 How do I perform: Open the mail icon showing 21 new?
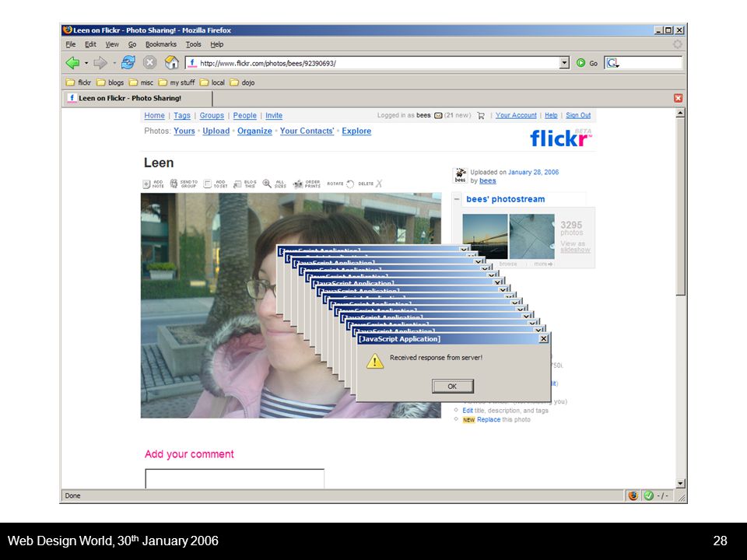pyautogui.click(x=438, y=115)
